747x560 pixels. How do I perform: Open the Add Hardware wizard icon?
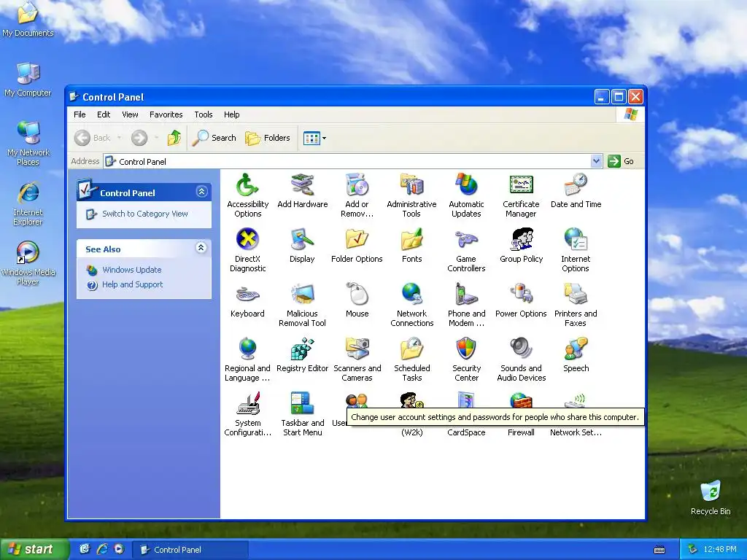click(x=303, y=184)
